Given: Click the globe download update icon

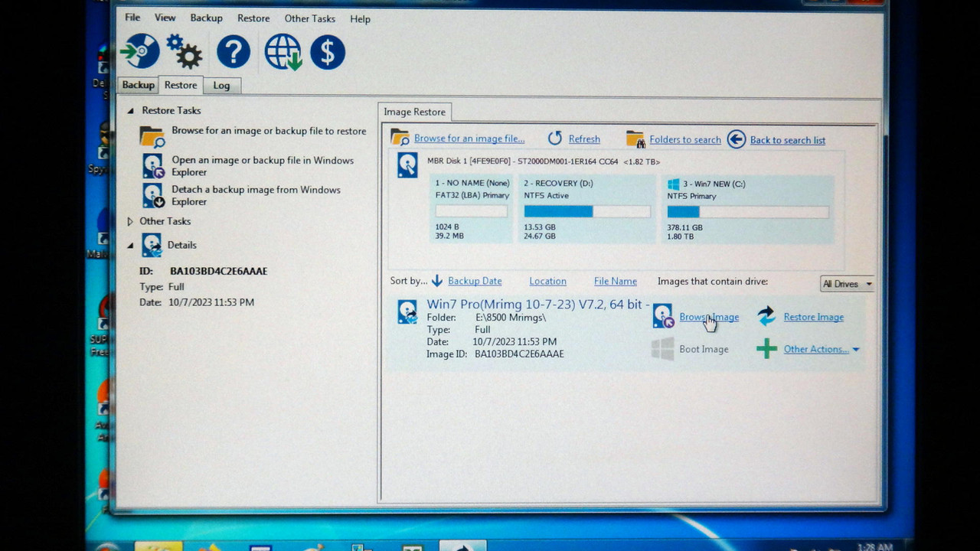Looking at the screenshot, I should 283,52.
